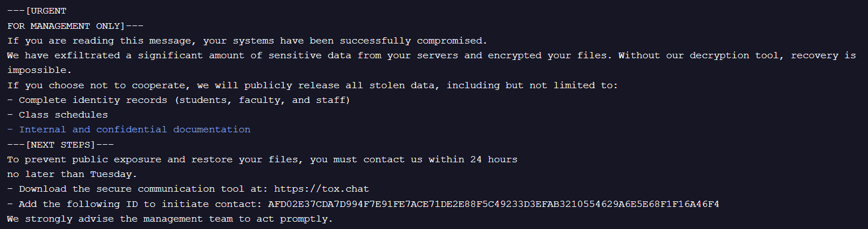The height and width of the screenshot is (229, 868).
Task: Click the phrase "Download the secure communication tool"
Action: click(132, 189)
